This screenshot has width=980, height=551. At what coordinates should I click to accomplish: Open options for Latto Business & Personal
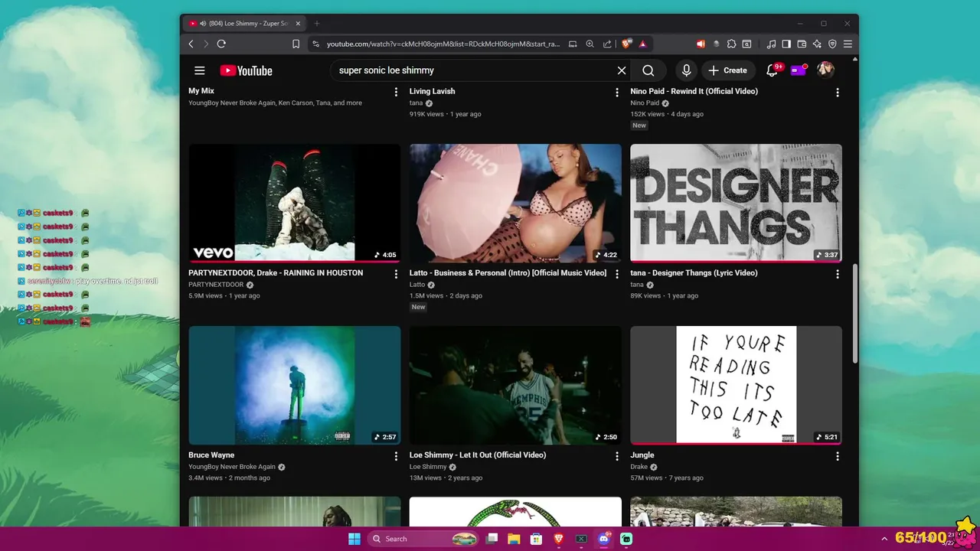click(x=617, y=274)
